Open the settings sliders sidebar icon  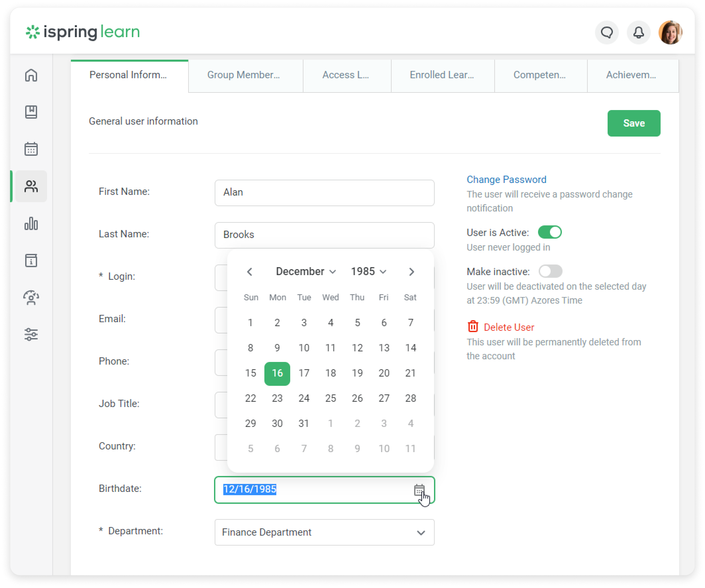(x=31, y=335)
